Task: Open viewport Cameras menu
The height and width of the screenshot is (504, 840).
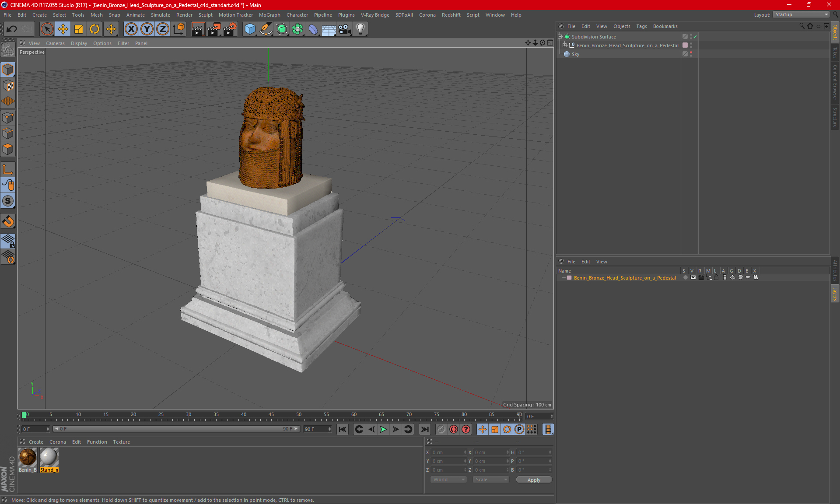Action: [55, 43]
